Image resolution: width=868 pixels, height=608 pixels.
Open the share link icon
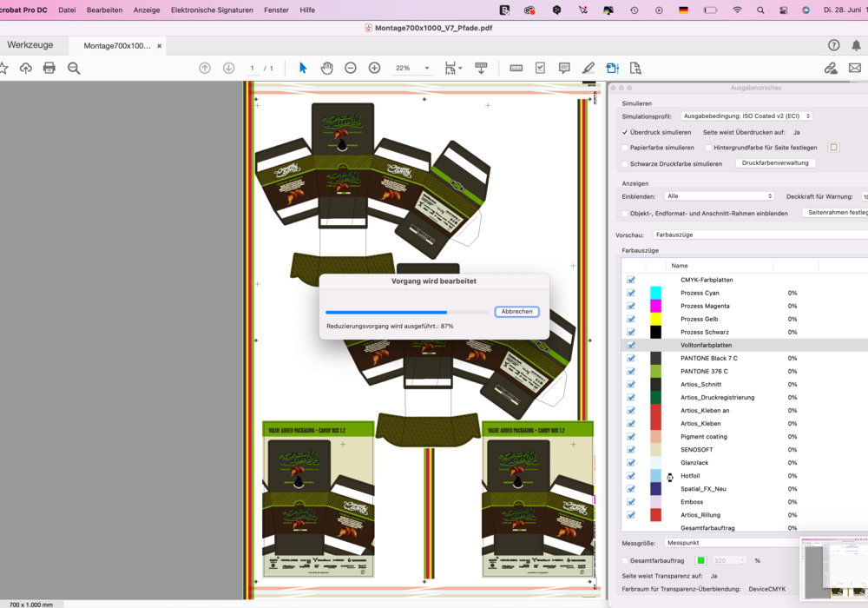point(831,68)
